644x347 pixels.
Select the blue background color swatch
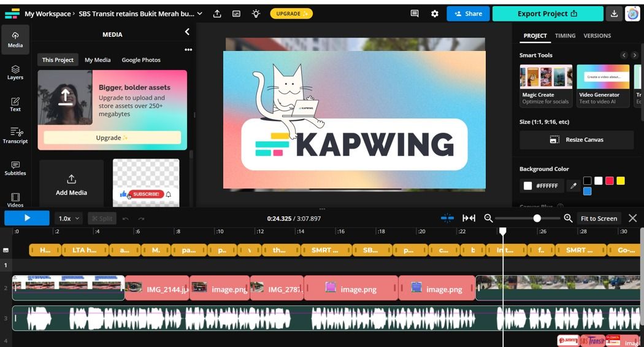(x=588, y=191)
